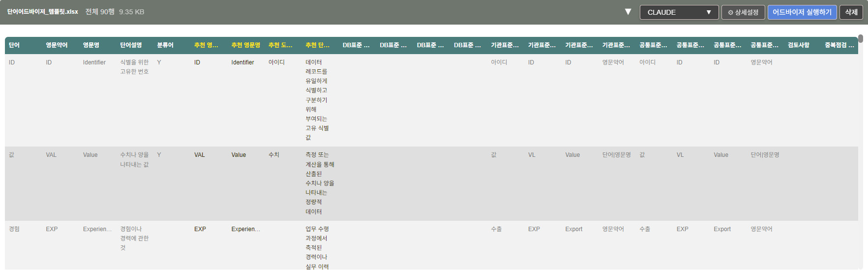Select the 검토사항 column header
The image size is (868, 270).
tap(798, 45)
